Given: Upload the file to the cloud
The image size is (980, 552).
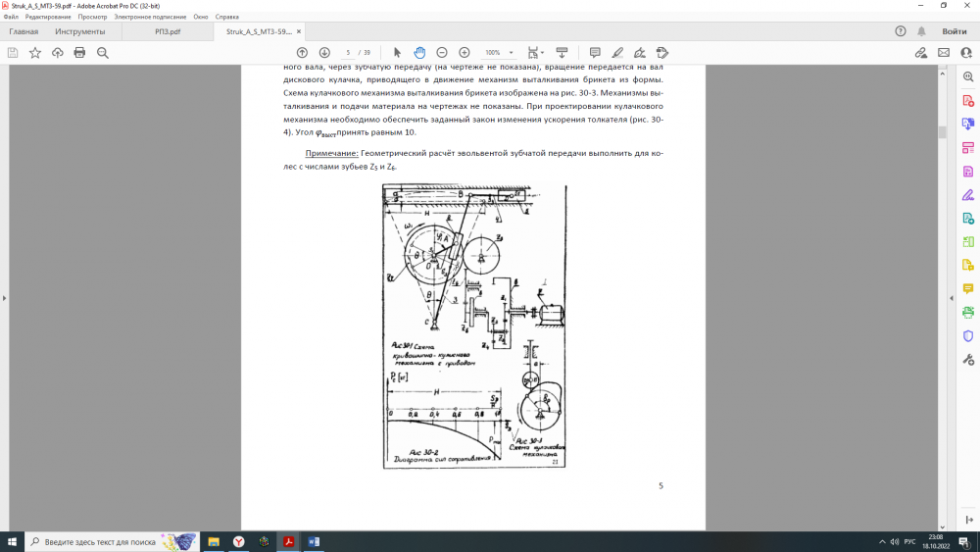Looking at the screenshot, I should click(58, 53).
